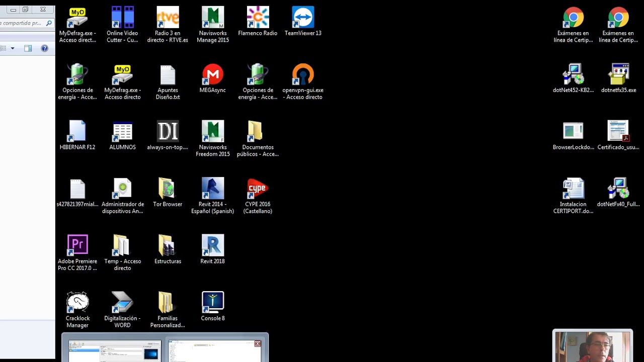Restore down the Explorer window
Image resolution: width=644 pixels, height=362 pixels.
coord(25,10)
